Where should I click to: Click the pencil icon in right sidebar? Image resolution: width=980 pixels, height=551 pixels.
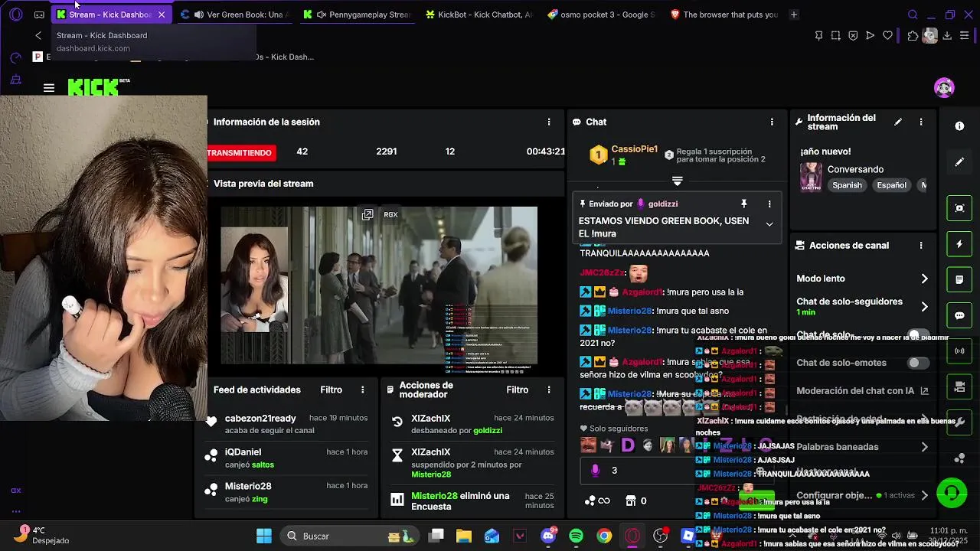(x=959, y=162)
